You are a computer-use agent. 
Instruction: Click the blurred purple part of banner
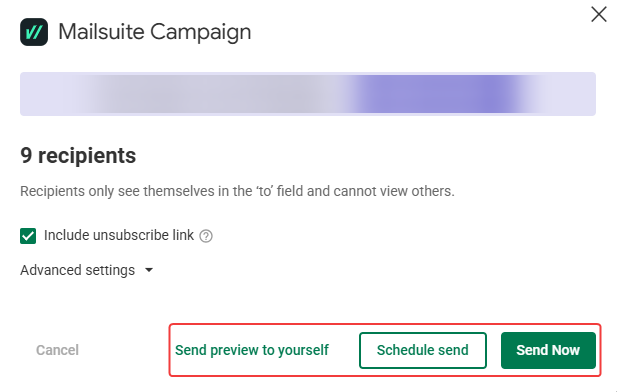pos(435,94)
